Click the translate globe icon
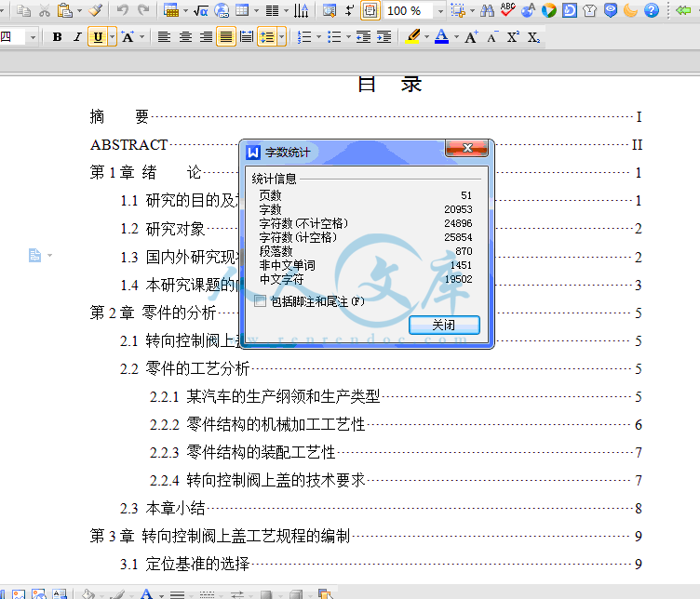 click(x=529, y=10)
